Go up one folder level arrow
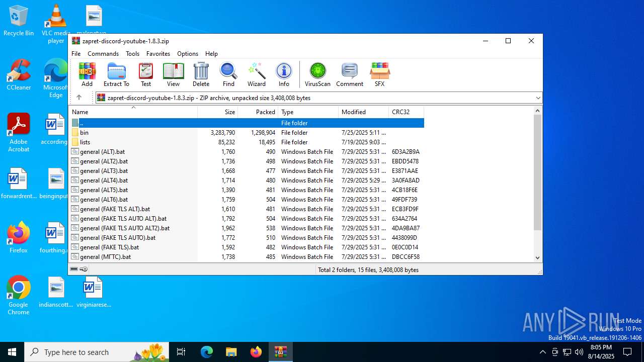644x362 pixels. (79, 98)
